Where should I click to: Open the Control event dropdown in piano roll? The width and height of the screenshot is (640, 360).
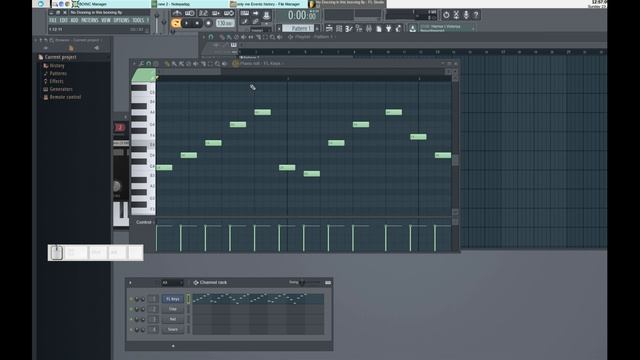pos(144,222)
